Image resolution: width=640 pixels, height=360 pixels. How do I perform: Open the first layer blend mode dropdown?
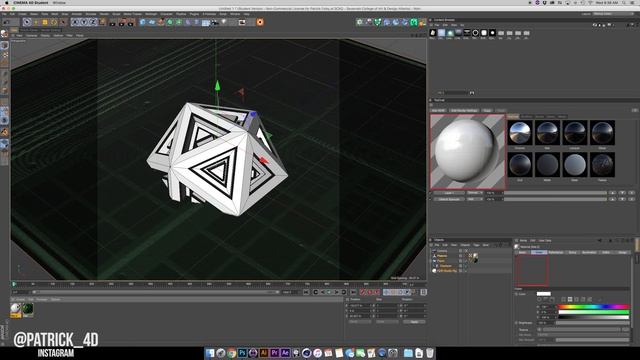474,192
